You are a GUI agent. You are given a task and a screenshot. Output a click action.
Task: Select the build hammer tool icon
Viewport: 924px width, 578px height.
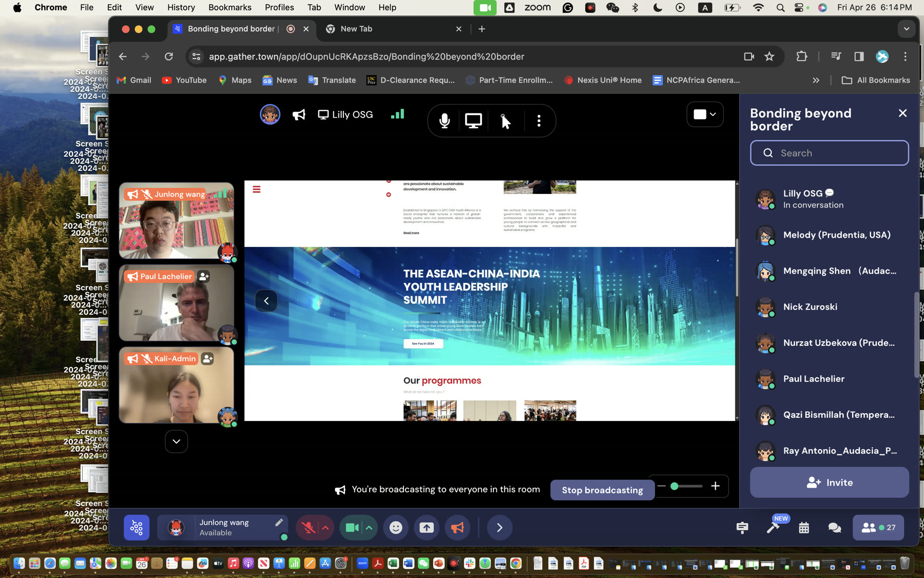coord(773,527)
